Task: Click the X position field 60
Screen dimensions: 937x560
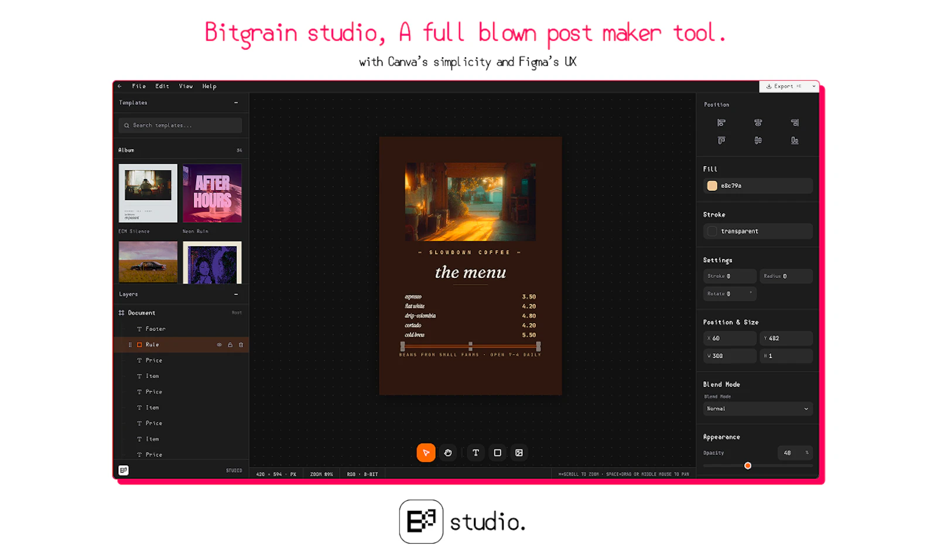Action: click(x=730, y=338)
